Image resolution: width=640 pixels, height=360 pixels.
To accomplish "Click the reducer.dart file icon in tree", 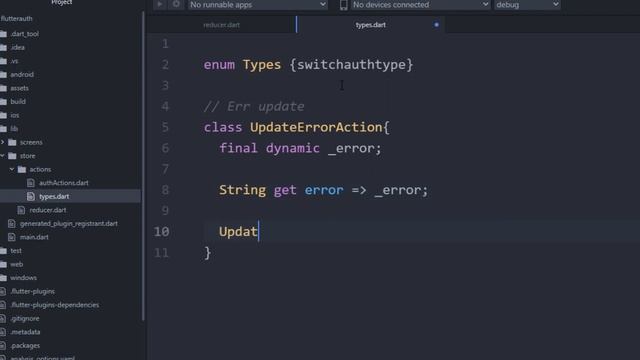I will [x=21, y=210].
